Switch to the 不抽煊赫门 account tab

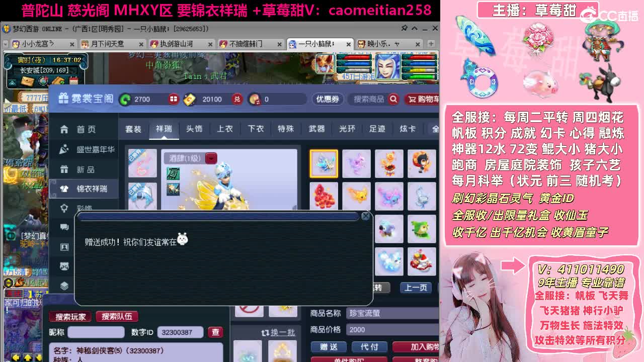click(251, 44)
